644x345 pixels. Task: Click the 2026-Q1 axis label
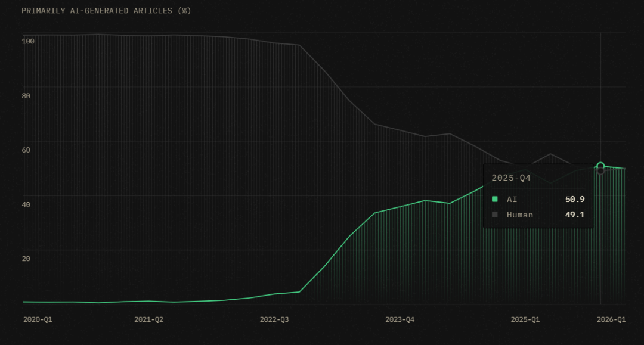point(611,319)
